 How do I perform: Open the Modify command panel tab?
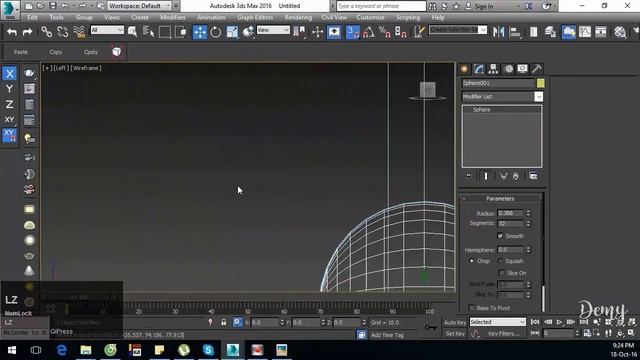coord(479,69)
